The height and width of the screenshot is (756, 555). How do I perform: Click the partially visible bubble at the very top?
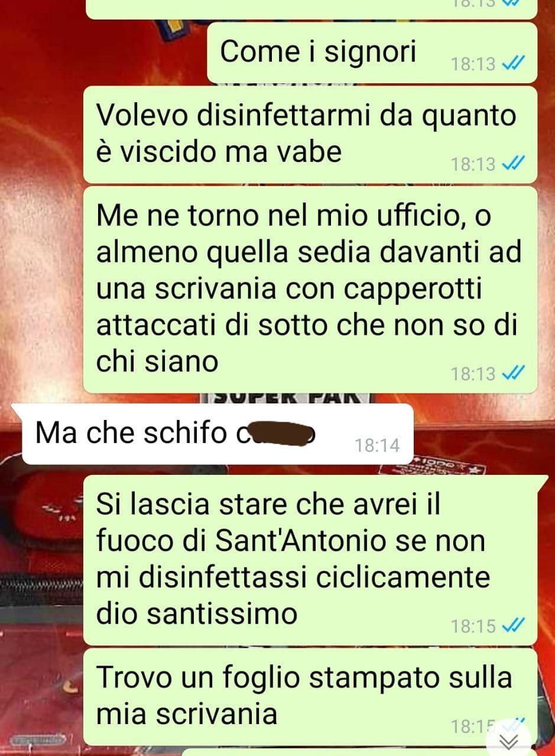310,8
